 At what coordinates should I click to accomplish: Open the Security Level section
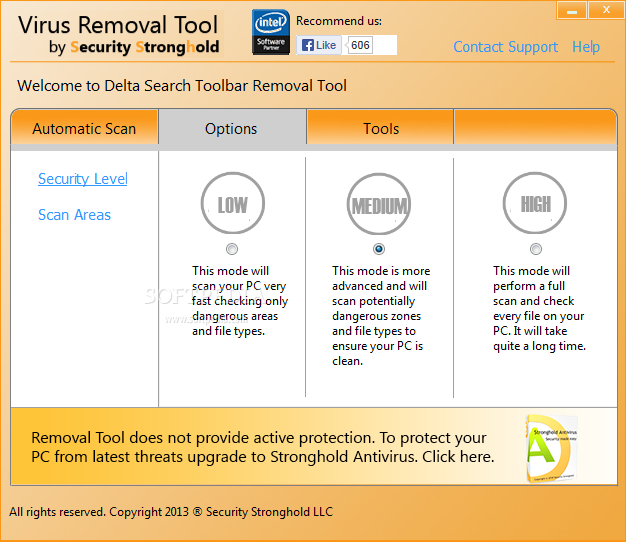coord(83,178)
